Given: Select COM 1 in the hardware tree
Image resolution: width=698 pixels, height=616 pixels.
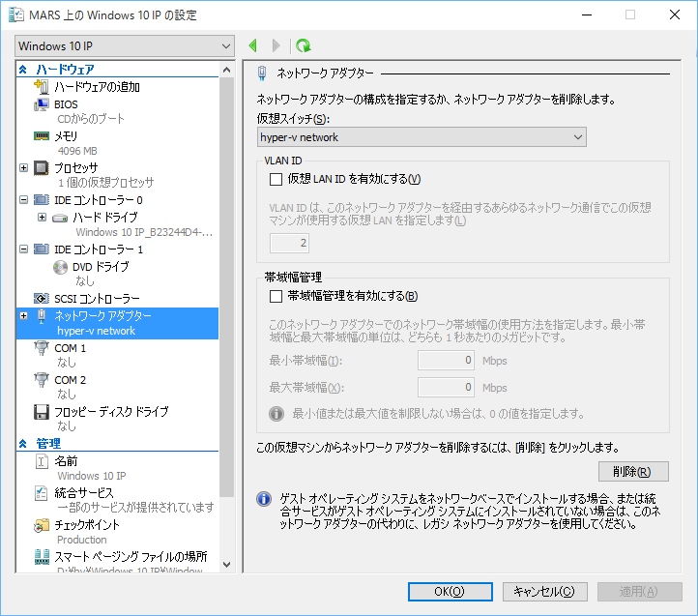Looking at the screenshot, I should click(70, 348).
